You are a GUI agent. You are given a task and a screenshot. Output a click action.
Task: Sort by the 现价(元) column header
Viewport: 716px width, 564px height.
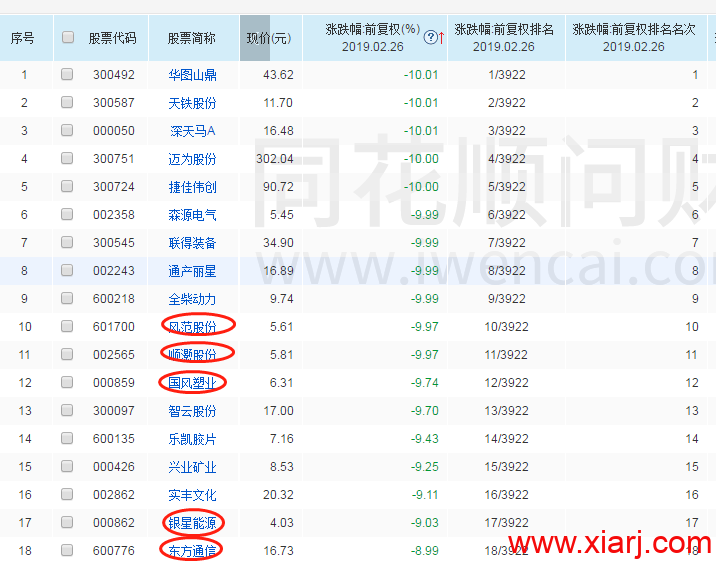(x=269, y=38)
